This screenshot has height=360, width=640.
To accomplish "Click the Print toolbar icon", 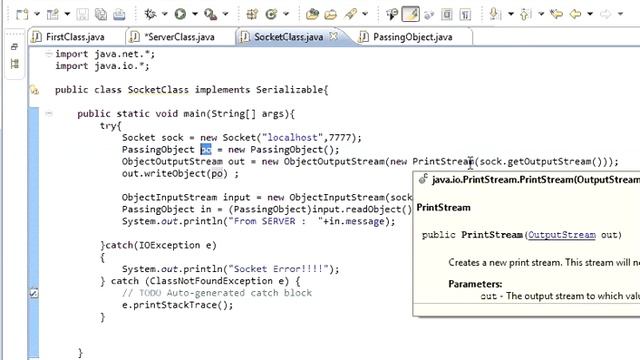I will (119, 14).
